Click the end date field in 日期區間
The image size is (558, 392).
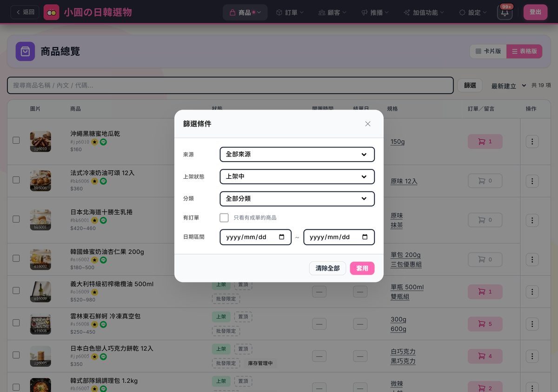[x=339, y=237]
